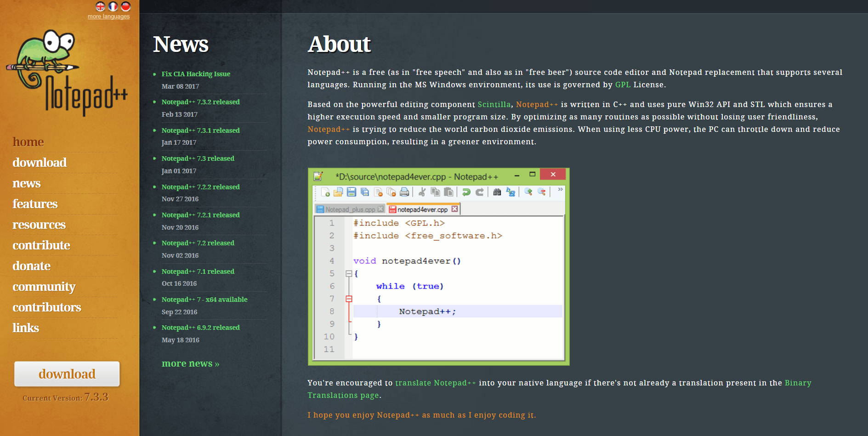Open the contributors page
The image size is (868, 436).
coord(47,307)
